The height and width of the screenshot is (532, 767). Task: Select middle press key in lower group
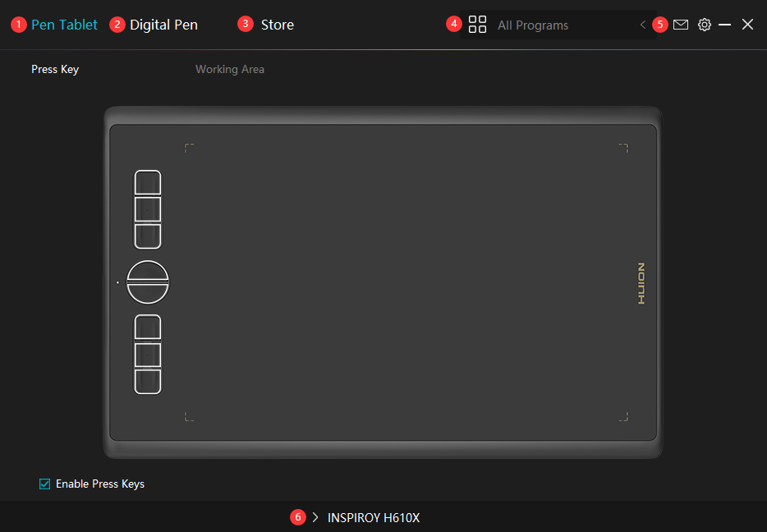(148, 355)
